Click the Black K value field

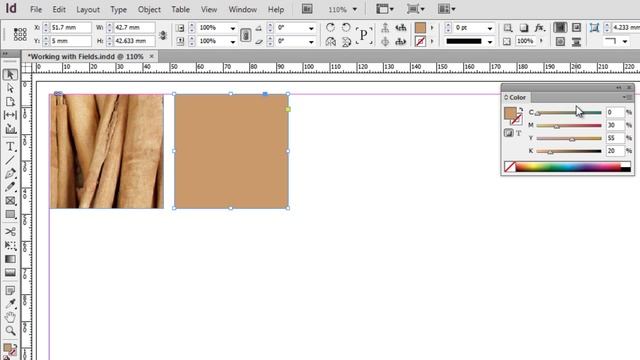[x=615, y=151]
